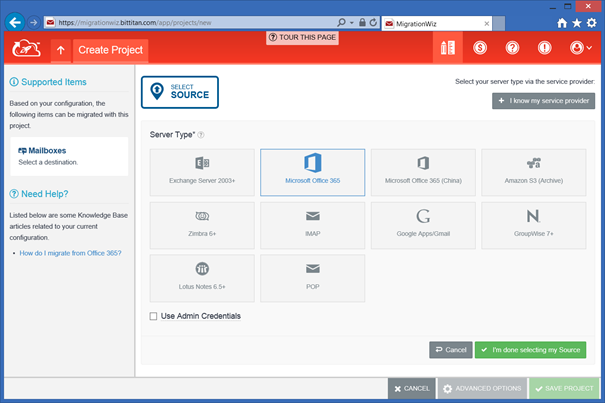Screen dimensions: 605x403
Task: Open the dollar sign billing icon
Action: coord(480,48)
